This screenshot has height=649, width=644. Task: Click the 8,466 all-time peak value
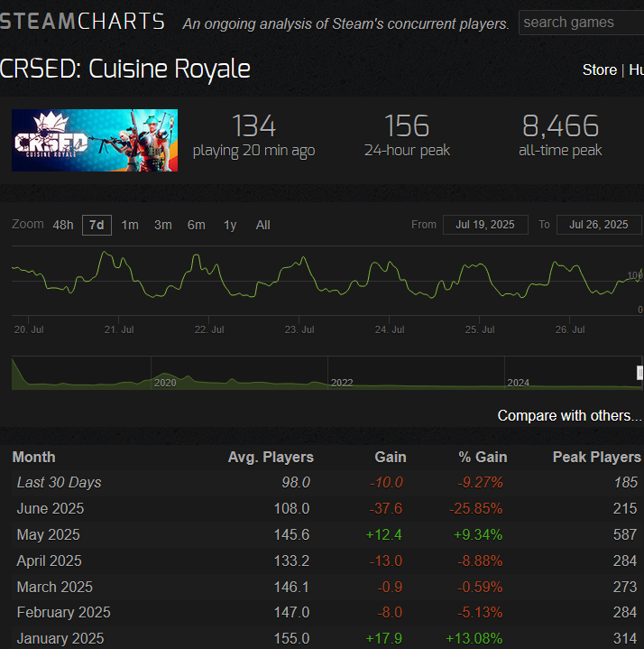560,125
